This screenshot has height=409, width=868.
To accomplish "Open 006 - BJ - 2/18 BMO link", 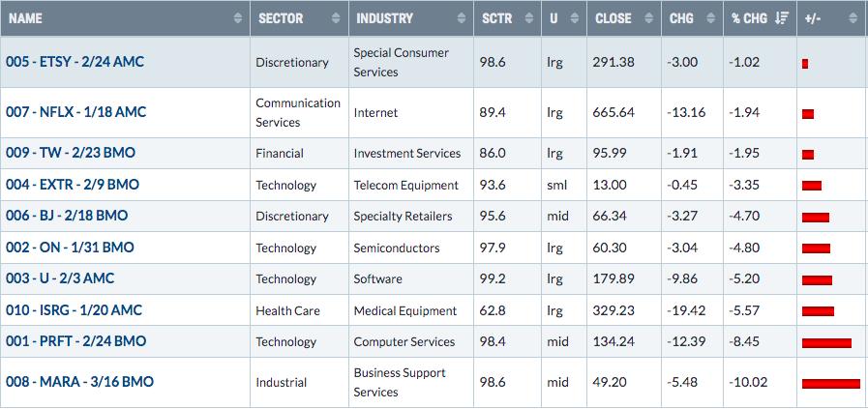I will 67,216.
